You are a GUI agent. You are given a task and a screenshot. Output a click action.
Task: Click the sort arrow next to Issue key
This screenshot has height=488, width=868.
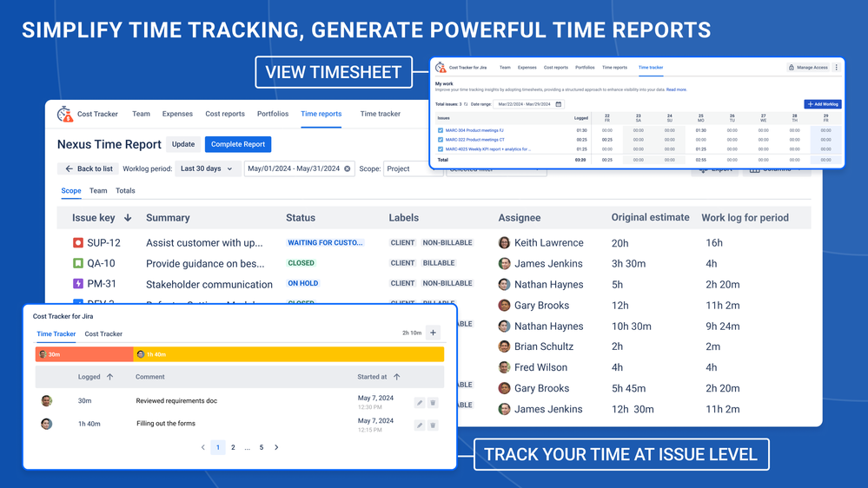[x=128, y=218]
